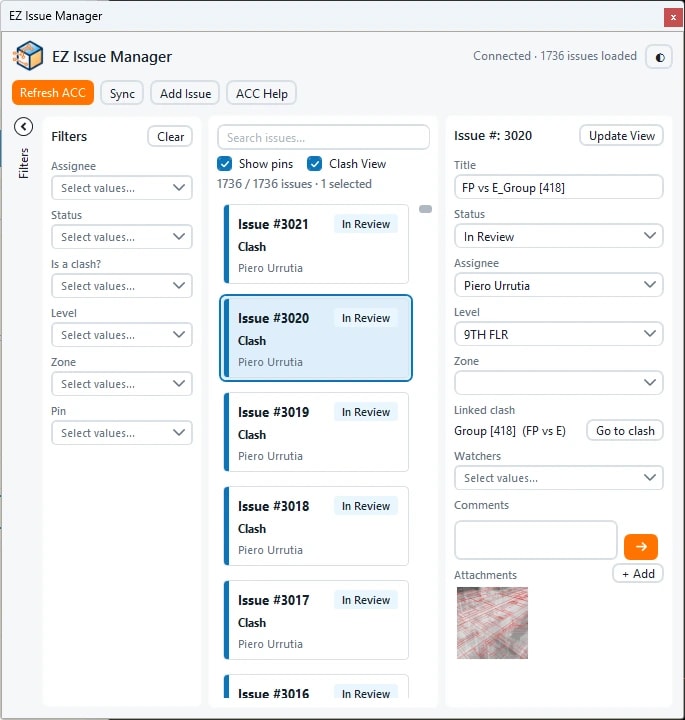Expand the Assignee filter dropdown
The image size is (685, 720).
click(x=122, y=188)
